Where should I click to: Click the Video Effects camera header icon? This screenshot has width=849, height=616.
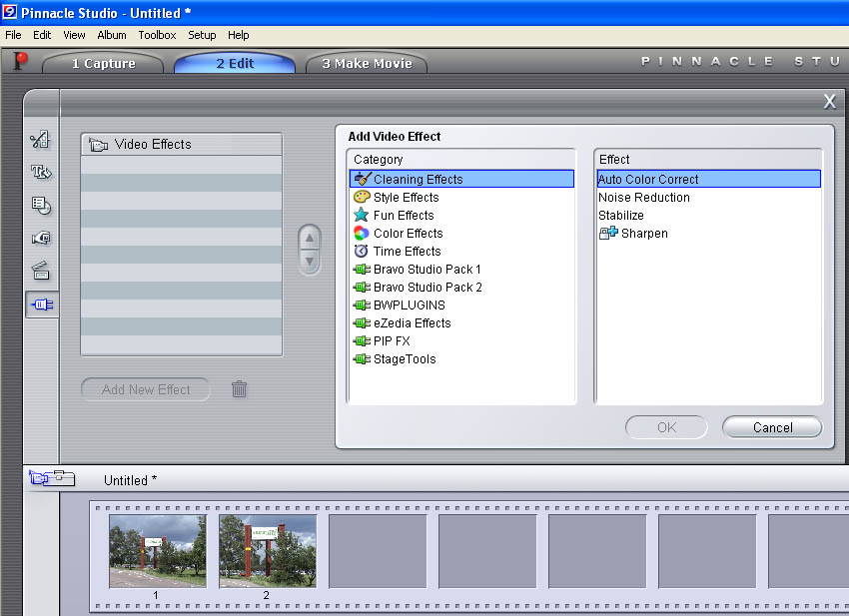[99, 145]
